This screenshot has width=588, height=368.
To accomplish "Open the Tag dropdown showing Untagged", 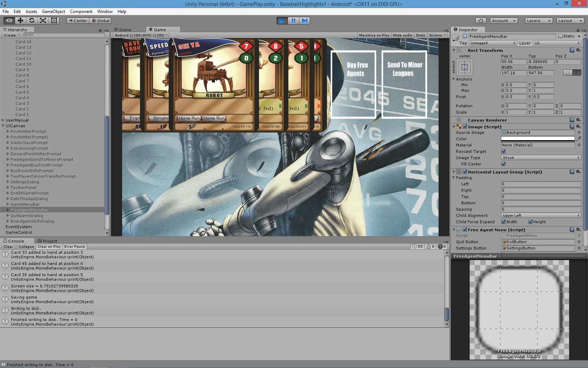I will [x=493, y=43].
